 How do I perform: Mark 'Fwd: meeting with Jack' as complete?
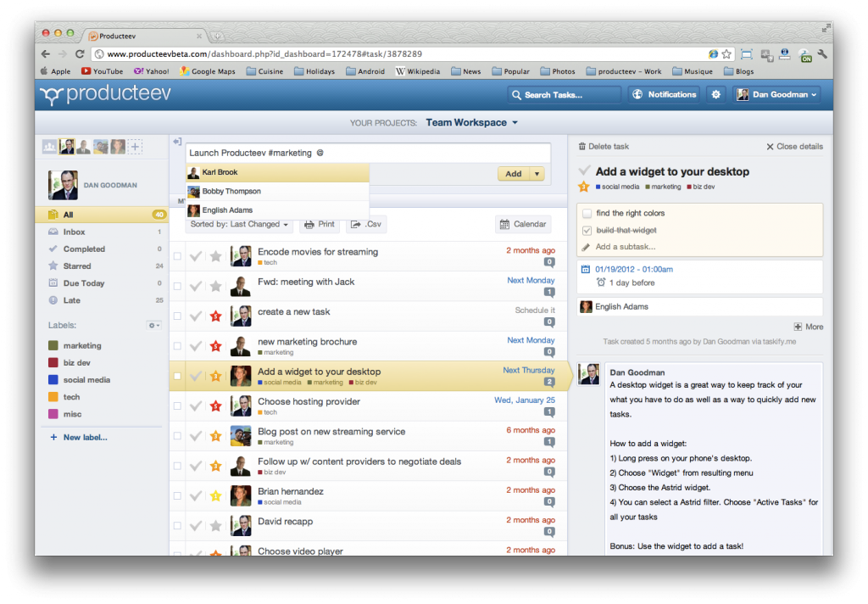tap(196, 286)
